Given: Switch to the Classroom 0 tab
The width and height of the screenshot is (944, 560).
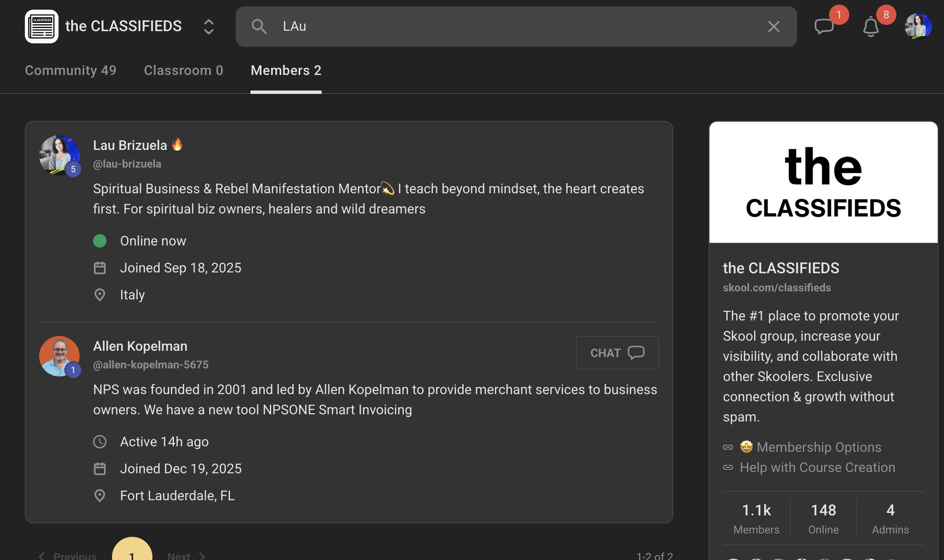Looking at the screenshot, I should 183,70.
